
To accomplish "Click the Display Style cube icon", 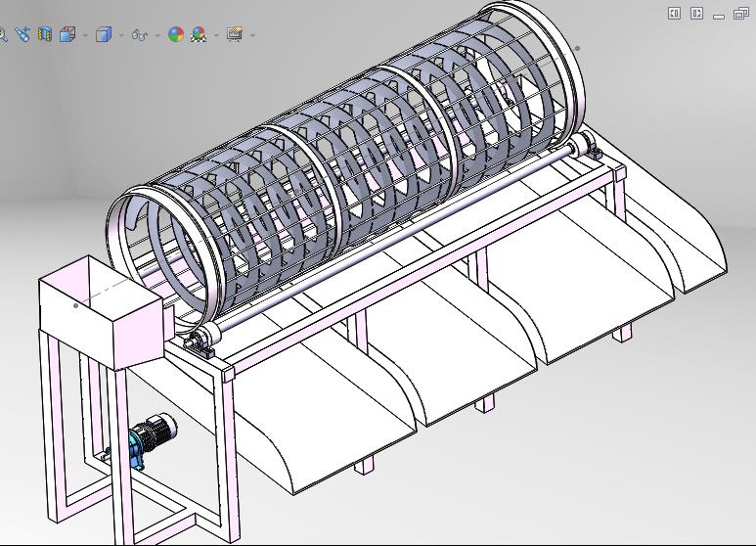I will point(104,34).
